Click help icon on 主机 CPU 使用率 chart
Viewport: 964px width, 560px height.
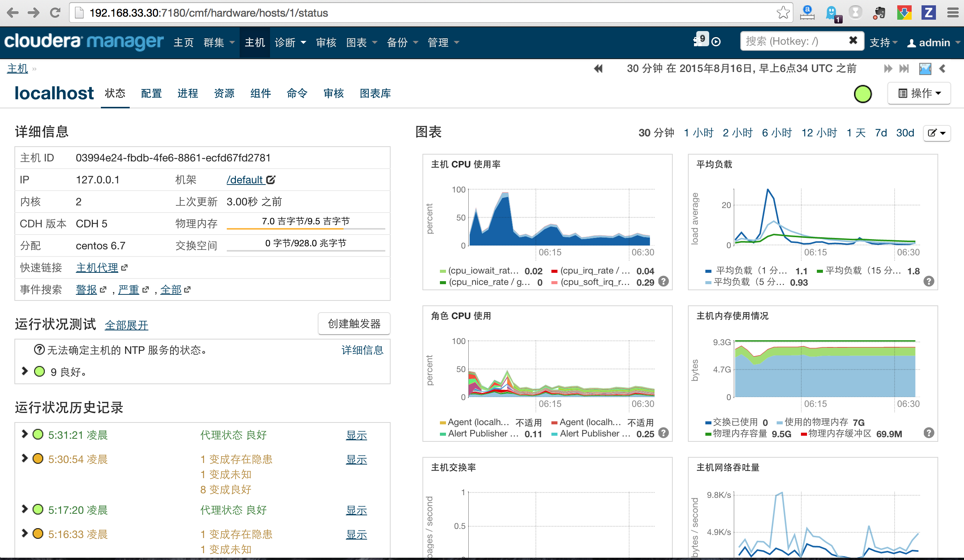click(664, 282)
